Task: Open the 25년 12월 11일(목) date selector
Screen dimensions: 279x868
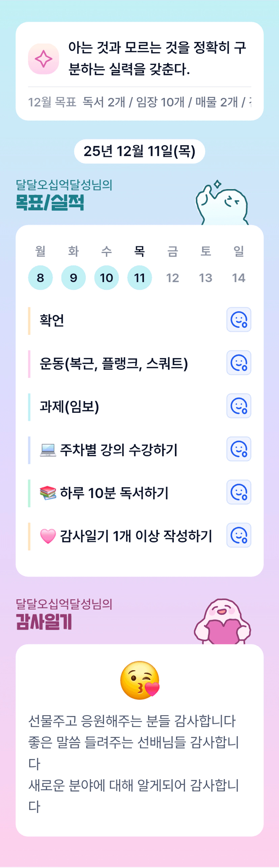Action: [x=140, y=151]
